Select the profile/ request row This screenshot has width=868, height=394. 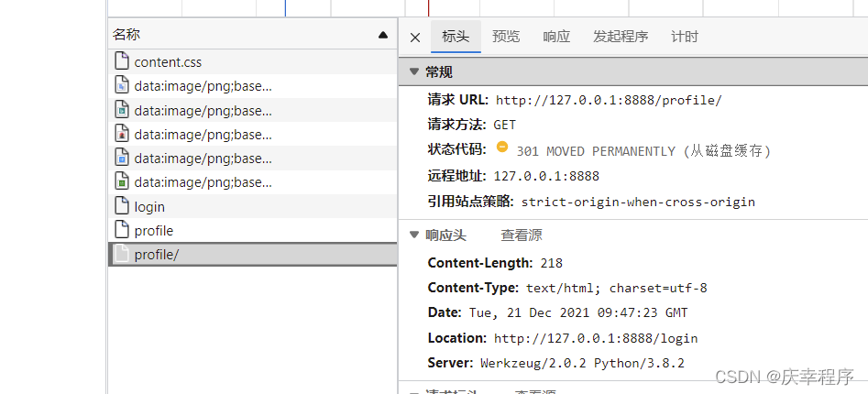[x=253, y=255]
